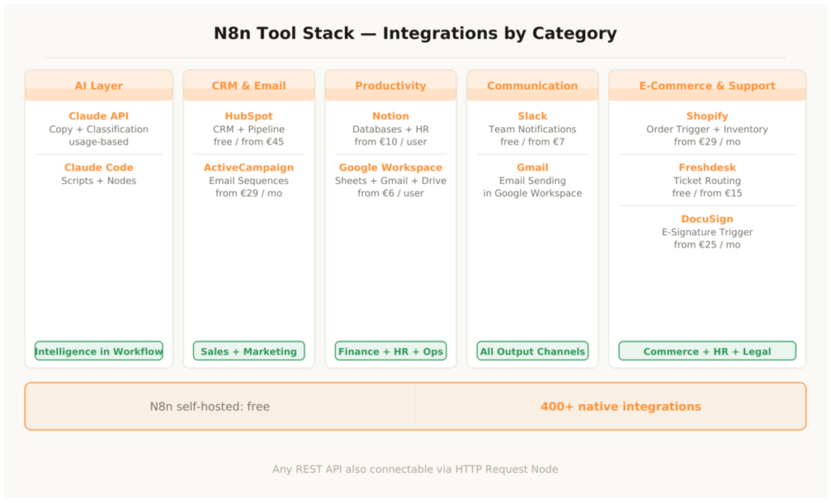The width and height of the screenshot is (831, 504).
Task: Click "free / from €7" price text
Action: (532, 142)
